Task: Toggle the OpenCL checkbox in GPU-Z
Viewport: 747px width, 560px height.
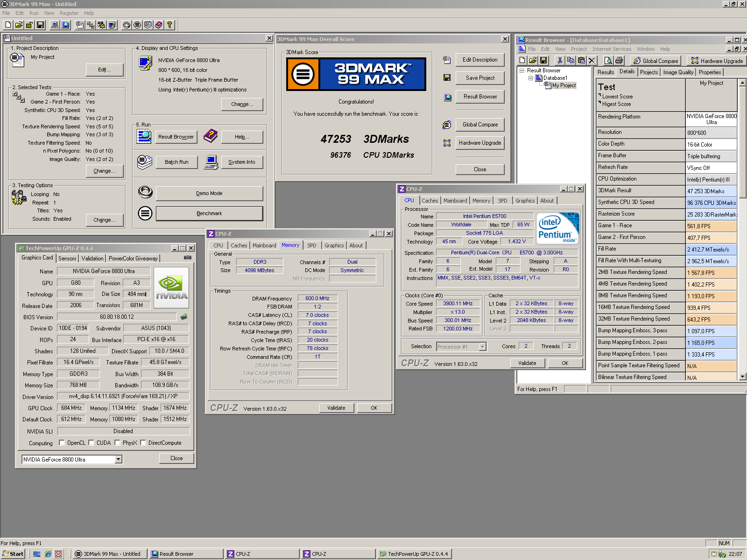Action: point(62,442)
